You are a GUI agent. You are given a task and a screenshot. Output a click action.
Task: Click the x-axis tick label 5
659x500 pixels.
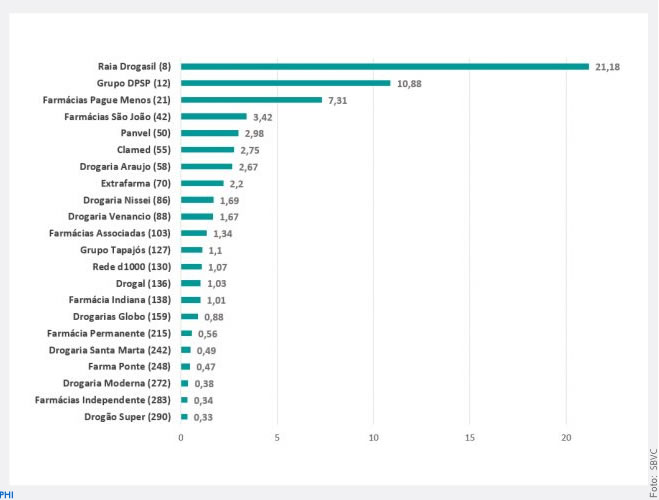coord(277,438)
